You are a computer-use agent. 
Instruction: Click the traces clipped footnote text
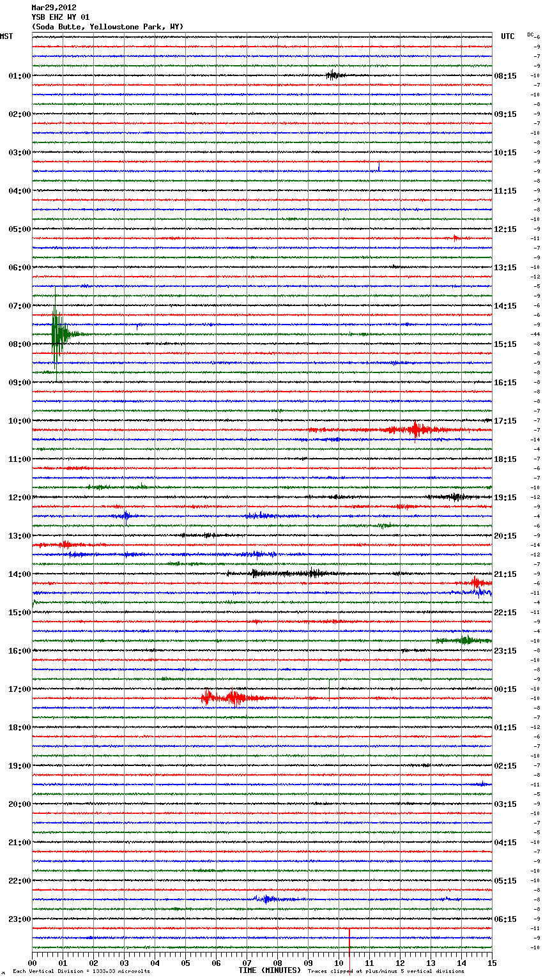(x=386, y=971)
